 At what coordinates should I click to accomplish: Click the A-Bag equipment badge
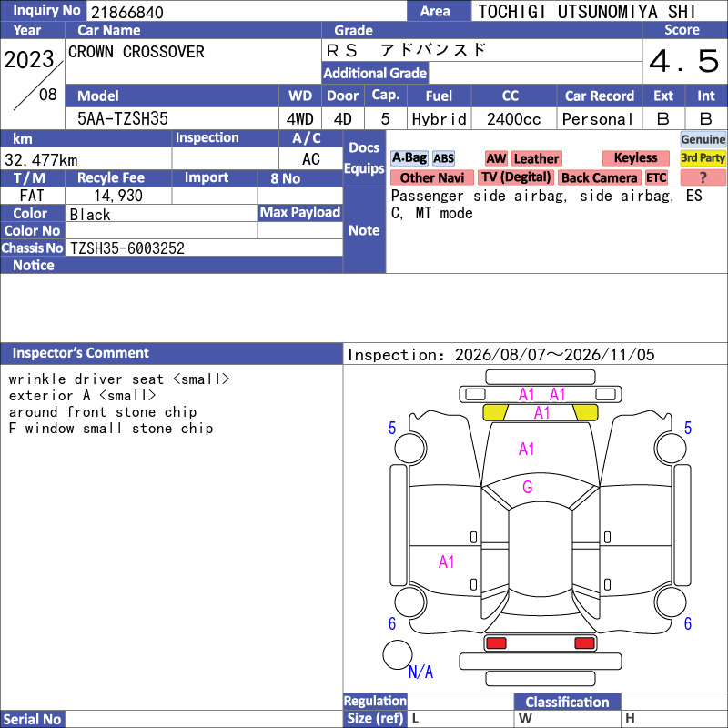pos(409,158)
